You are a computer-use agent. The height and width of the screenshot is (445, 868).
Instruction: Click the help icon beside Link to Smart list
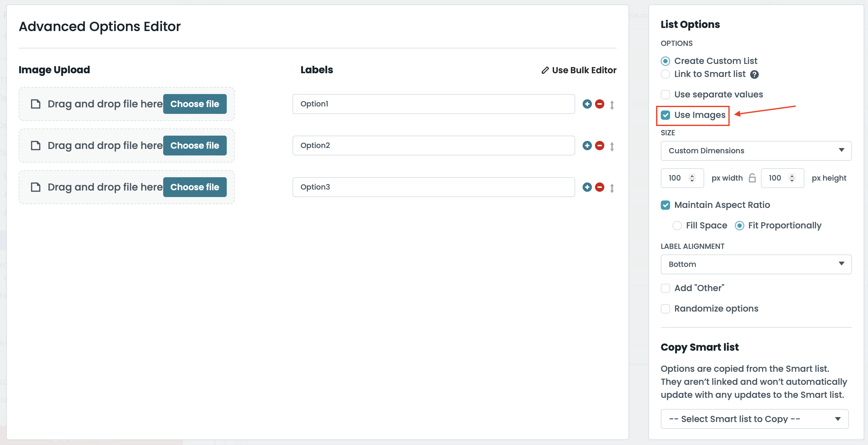(754, 74)
